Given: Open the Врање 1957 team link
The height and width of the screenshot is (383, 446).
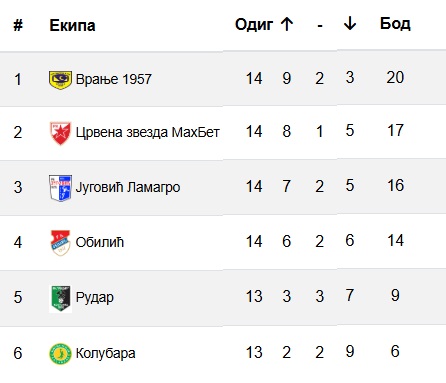Looking at the screenshot, I should coord(114,79).
